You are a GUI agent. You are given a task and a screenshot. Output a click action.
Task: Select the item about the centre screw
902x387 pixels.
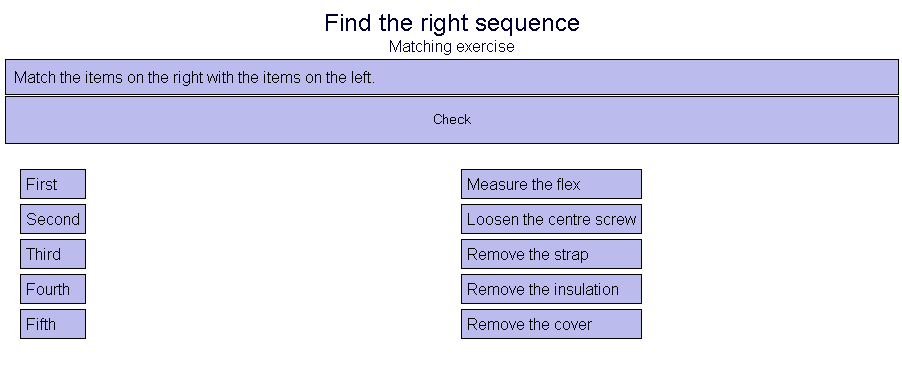pyautogui.click(x=551, y=219)
